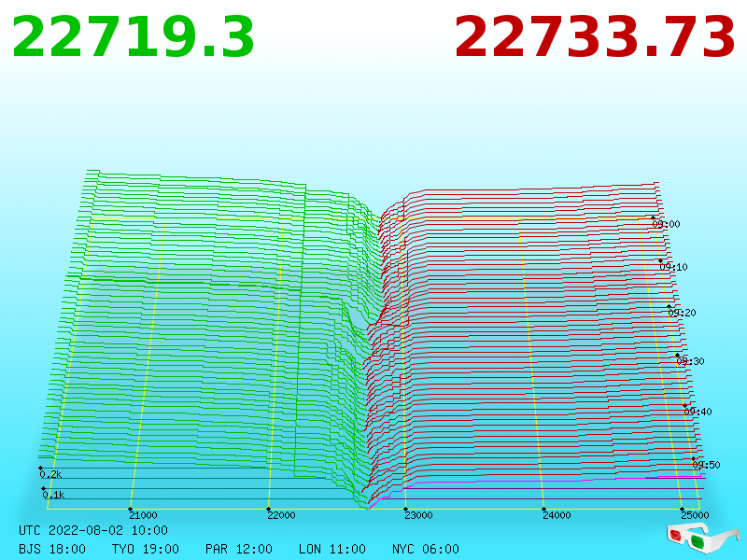
Task: Click the LON 11:00 time label
Action: pyautogui.click(x=332, y=549)
